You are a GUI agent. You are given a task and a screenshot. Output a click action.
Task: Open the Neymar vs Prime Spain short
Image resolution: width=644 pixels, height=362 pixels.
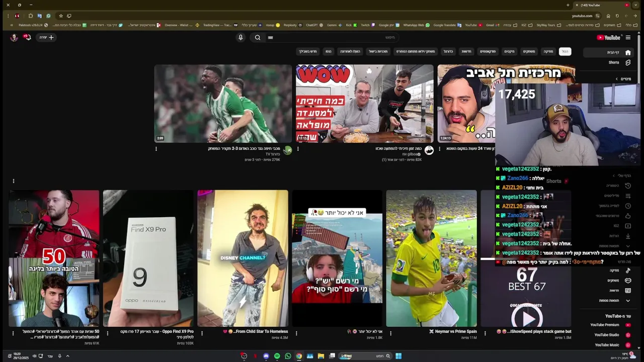431,258
